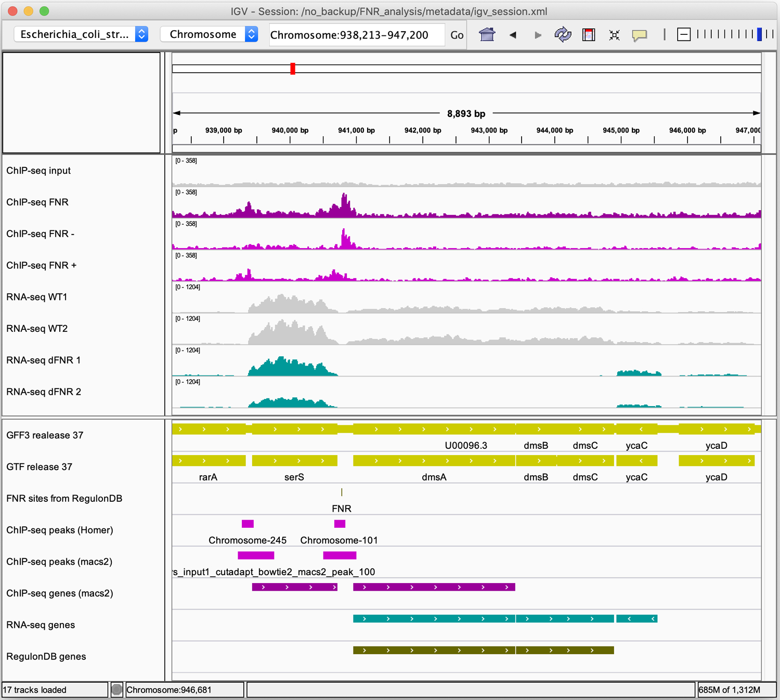Select ChIP-seq genes (macs2) track name
This screenshot has width=780, height=700.
point(60,593)
